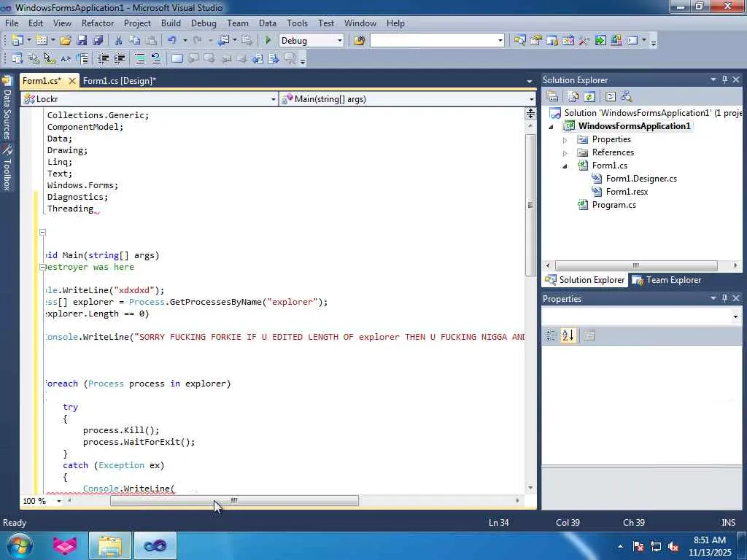Click the Solution Explorer horizontal scrollbar

(x=636, y=265)
